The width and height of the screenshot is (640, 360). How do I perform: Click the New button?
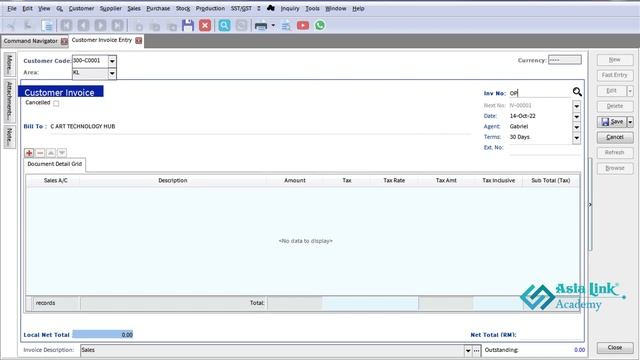click(615, 60)
